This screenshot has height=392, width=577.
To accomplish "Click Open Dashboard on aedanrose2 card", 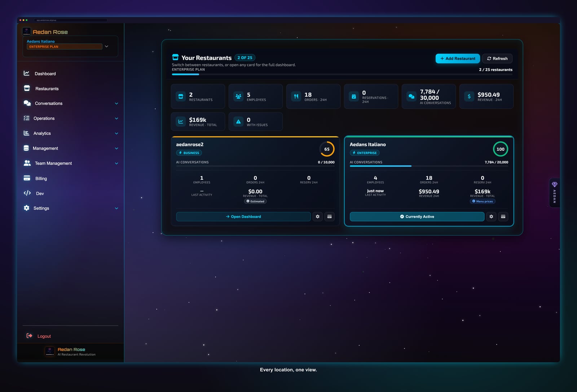I will pyautogui.click(x=243, y=217).
